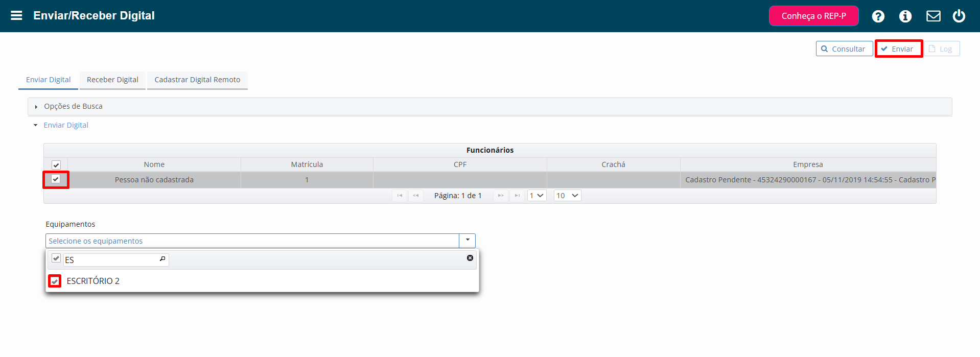Click the Conheça o REP-P button
980x357 pixels.
click(x=813, y=16)
